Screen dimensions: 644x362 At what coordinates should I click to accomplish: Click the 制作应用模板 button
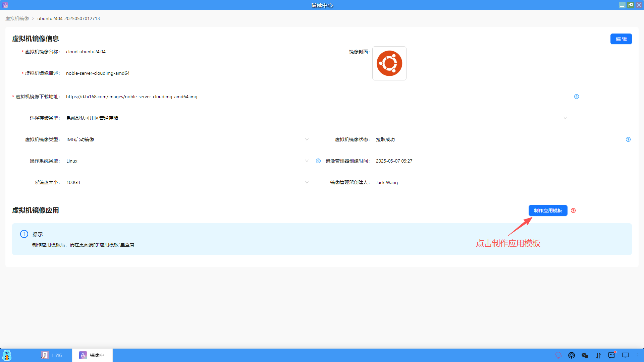[548, 210]
